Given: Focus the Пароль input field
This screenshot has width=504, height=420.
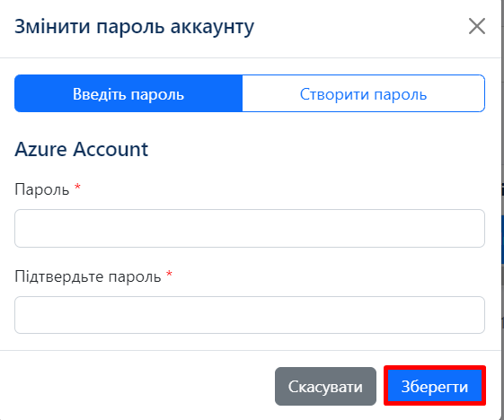Looking at the screenshot, I should click(x=250, y=228).
